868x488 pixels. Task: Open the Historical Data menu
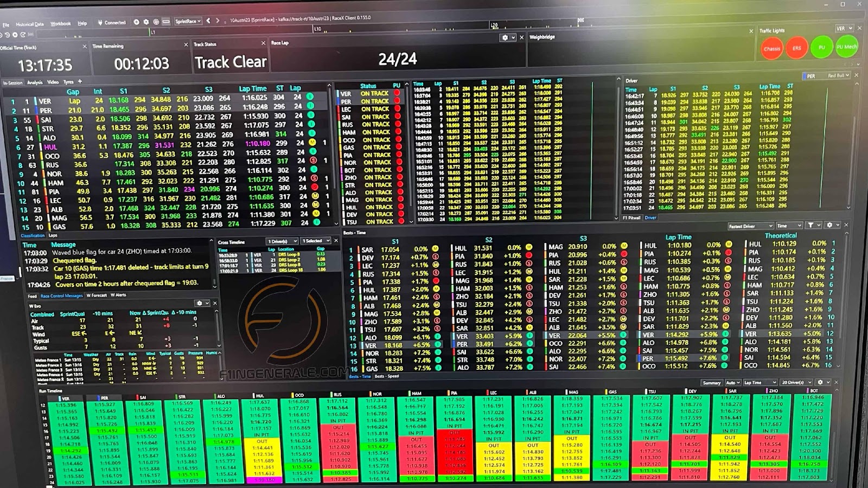tap(29, 24)
